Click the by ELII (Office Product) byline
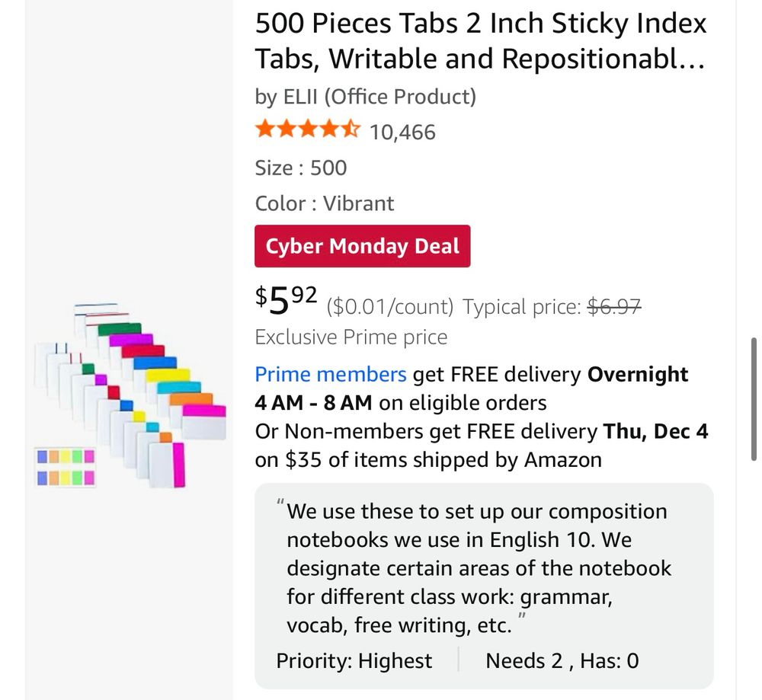This screenshot has width=762, height=700. click(x=365, y=97)
